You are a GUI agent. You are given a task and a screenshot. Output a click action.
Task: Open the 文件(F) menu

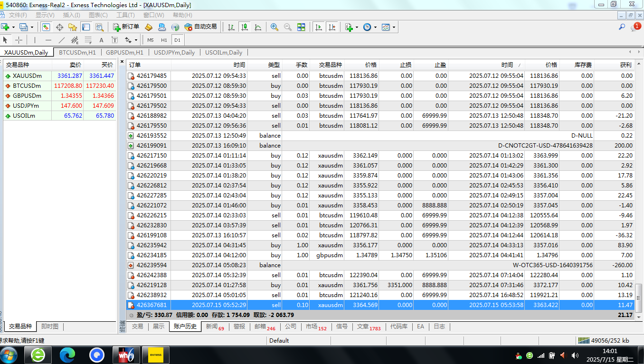coord(18,15)
